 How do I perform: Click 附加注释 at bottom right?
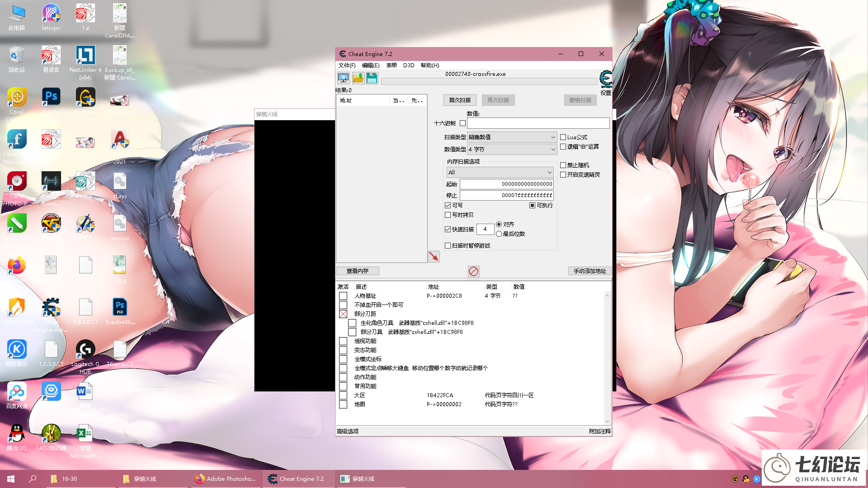pyautogui.click(x=600, y=431)
